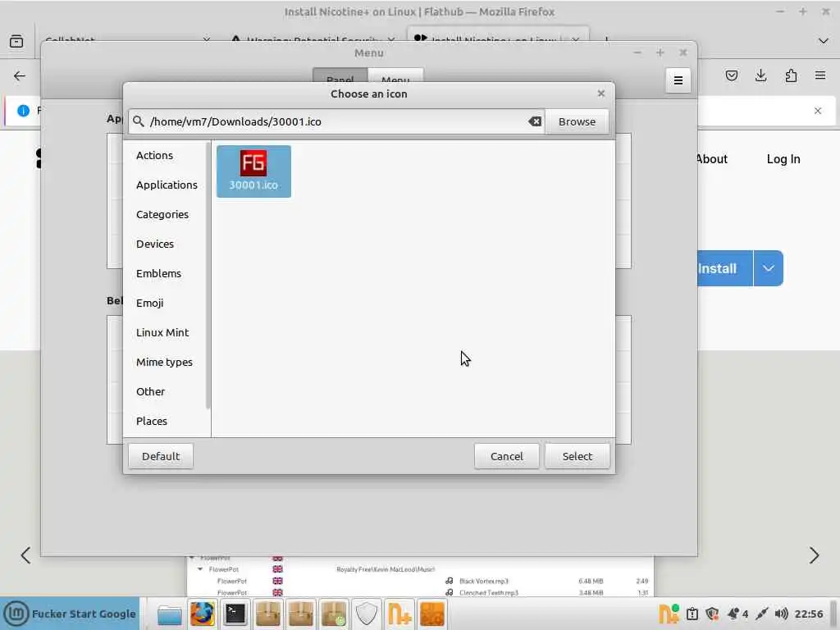The width and height of the screenshot is (840, 630).
Task: Open the update manager shield tray icon
Action: click(712, 614)
